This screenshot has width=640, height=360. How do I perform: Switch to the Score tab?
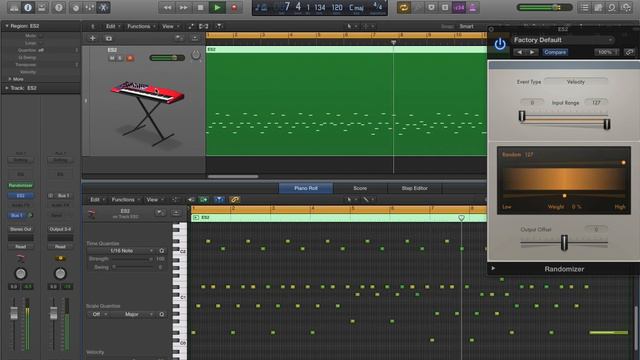tap(360, 188)
